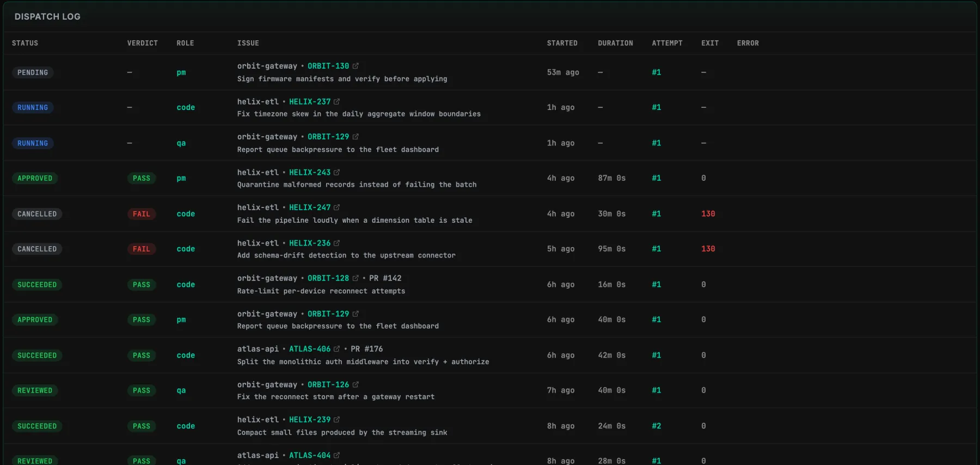This screenshot has height=465, width=980.
Task: Open the ATLAS-404 issue link
Action: pos(310,455)
